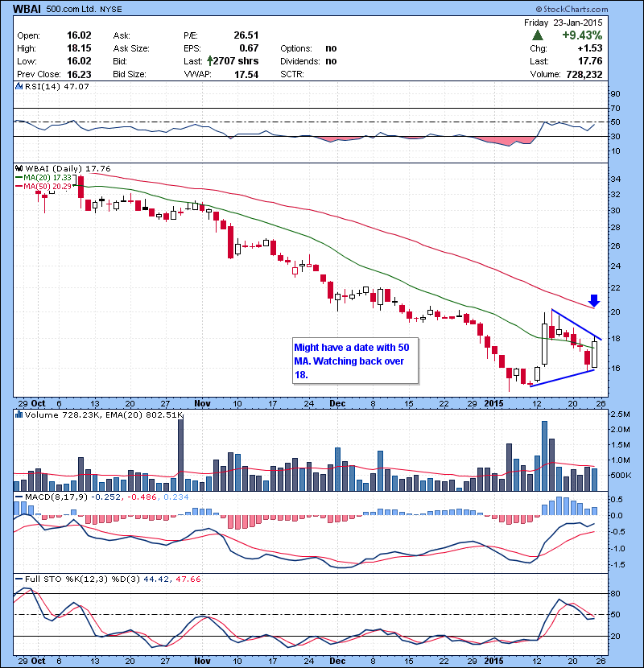Click the 70 level on RSI axis

click(x=616, y=108)
